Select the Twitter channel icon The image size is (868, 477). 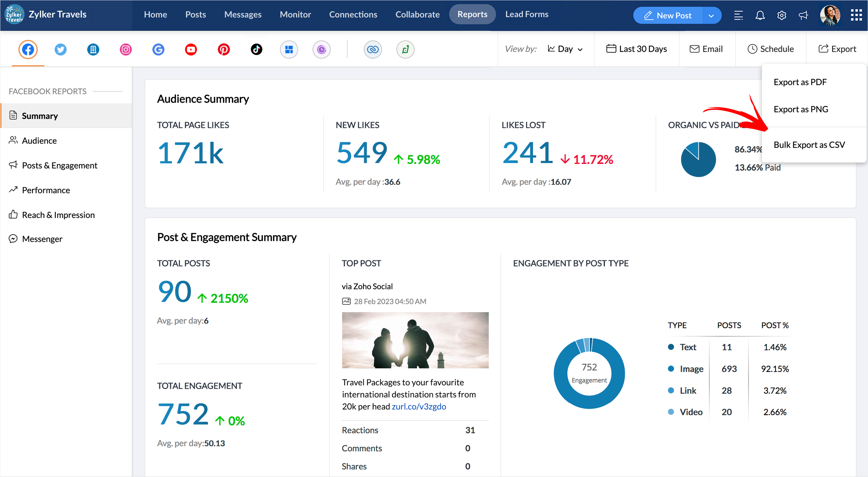(61, 49)
